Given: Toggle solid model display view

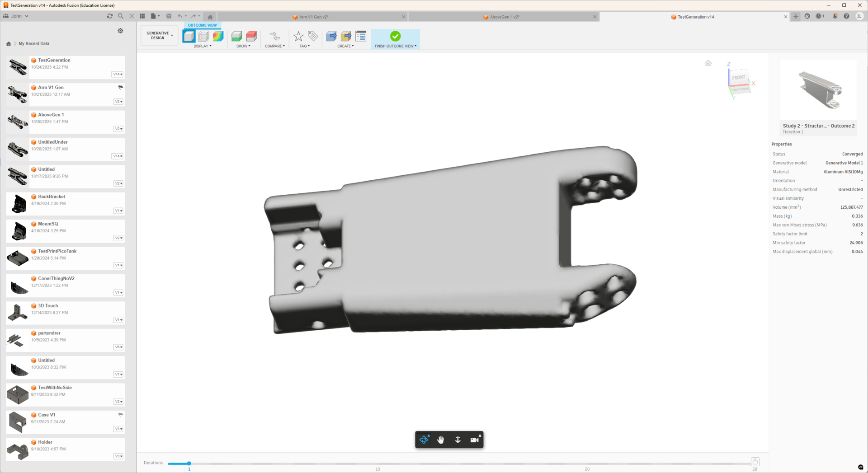Looking at the screenshot, I should coord(189,36).
